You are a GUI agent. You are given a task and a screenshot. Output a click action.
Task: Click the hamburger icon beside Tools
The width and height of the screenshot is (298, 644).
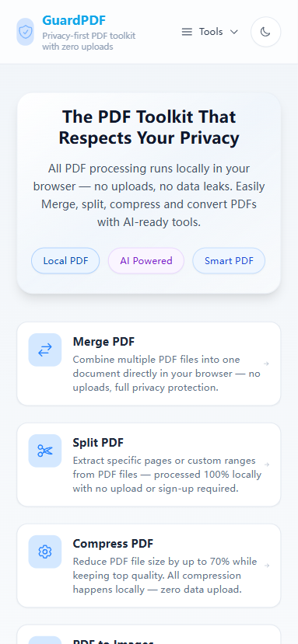187,32
